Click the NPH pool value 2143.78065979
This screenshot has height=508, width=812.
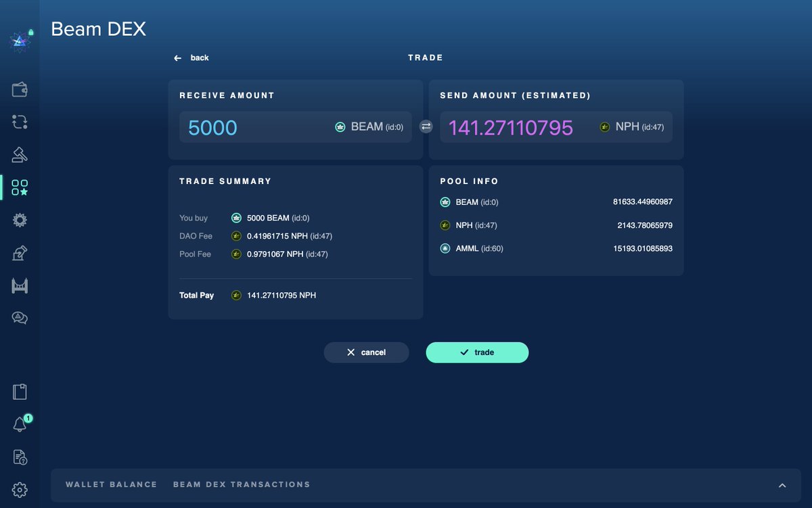pyautogui.click(x=646, y=225)
